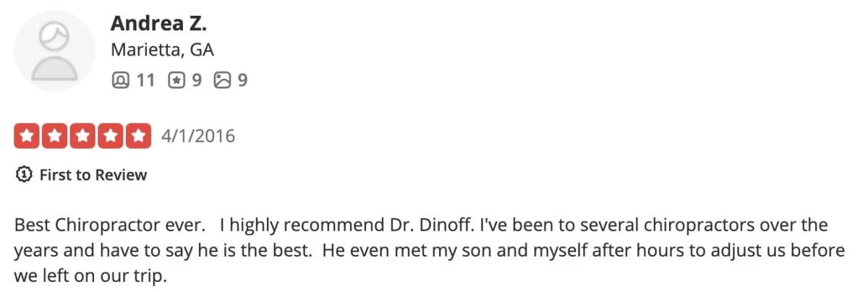
Task: Click the 'we left on our trip' line
Action: tap(90, 275)
